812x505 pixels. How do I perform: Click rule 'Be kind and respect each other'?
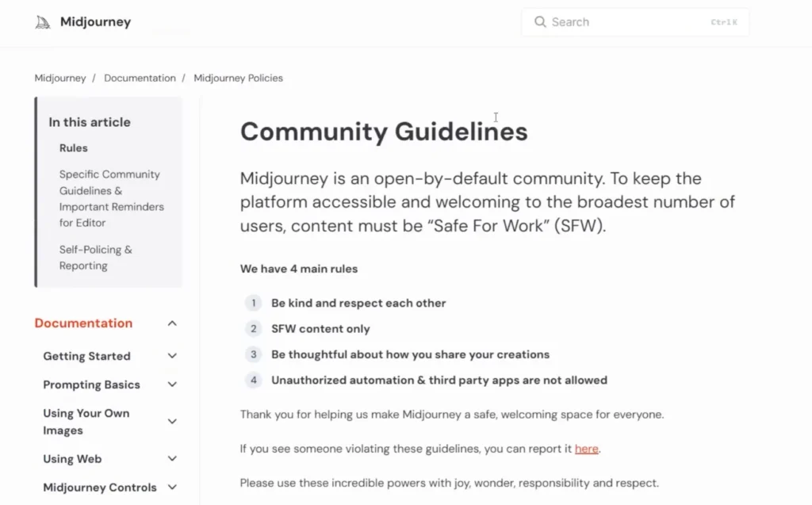[358, 303]
